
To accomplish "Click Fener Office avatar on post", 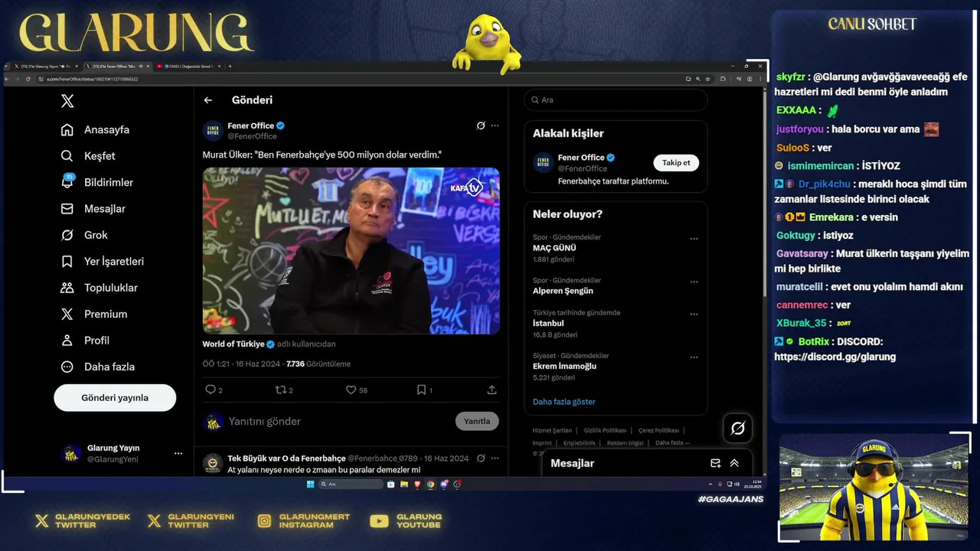I will point(213,130).
